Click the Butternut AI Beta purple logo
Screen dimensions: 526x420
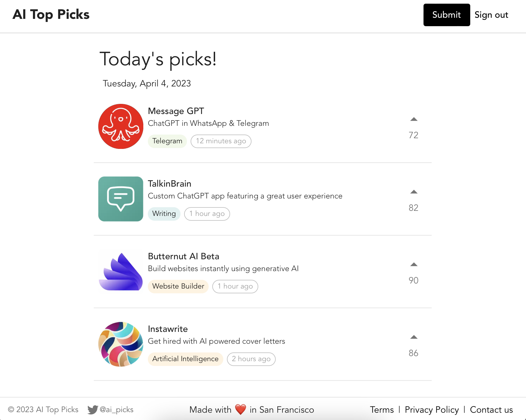click(x=121, y=272)
